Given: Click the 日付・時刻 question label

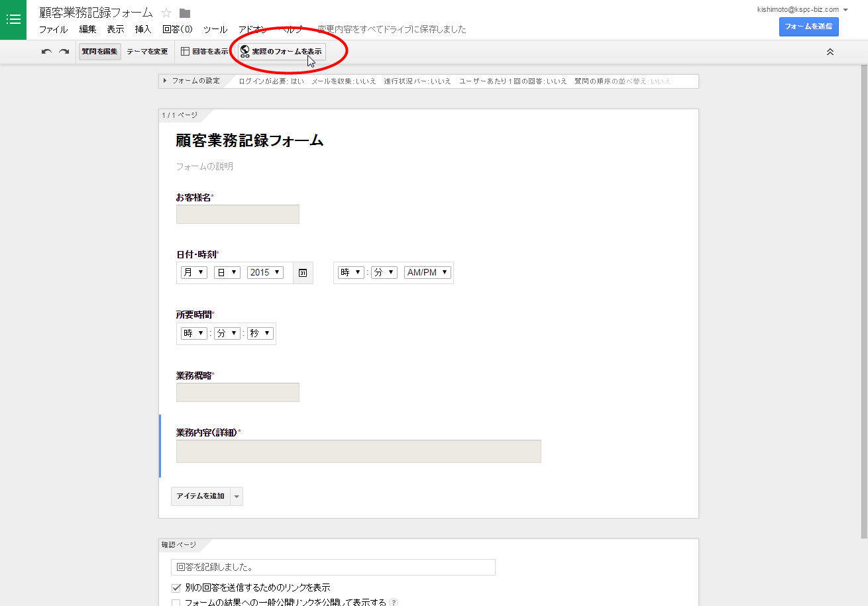Looking at the screenshot, I should (196, 254).
